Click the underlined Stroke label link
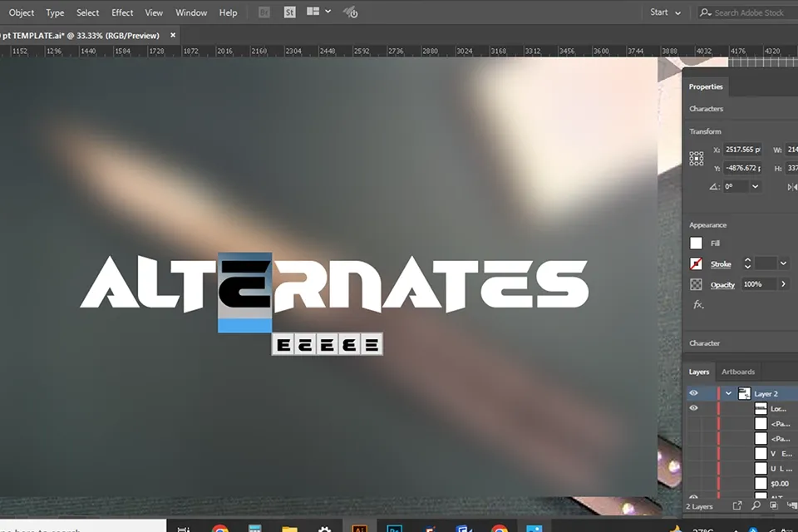Screen dimensions: 798x532 pos(721,264)
